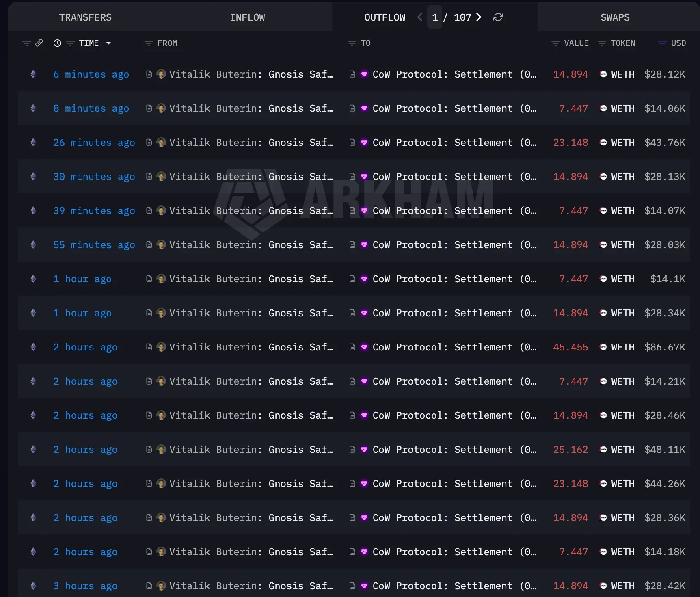Screen dimensions: 700x597
Task: Click the 14.894 value in $28.36K row
Action: click(x=570, y=518)
